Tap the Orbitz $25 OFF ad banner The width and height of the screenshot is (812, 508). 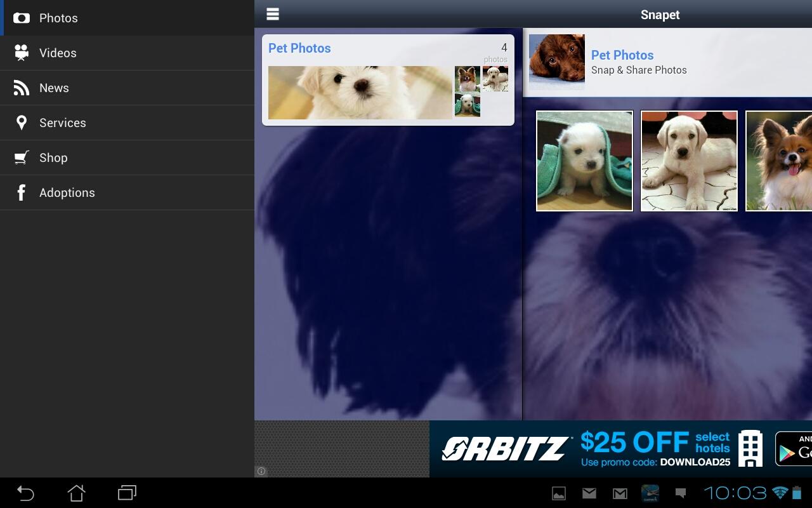(620, 449)
